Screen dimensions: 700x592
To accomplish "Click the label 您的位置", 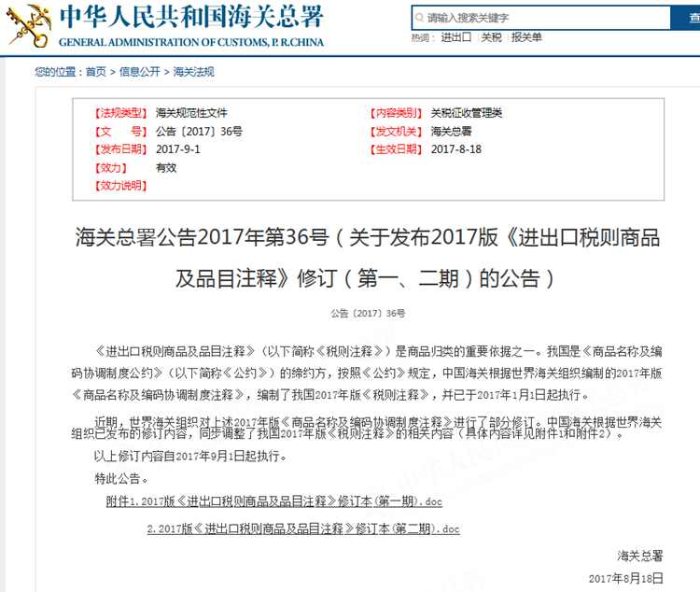I will (59, 72).
